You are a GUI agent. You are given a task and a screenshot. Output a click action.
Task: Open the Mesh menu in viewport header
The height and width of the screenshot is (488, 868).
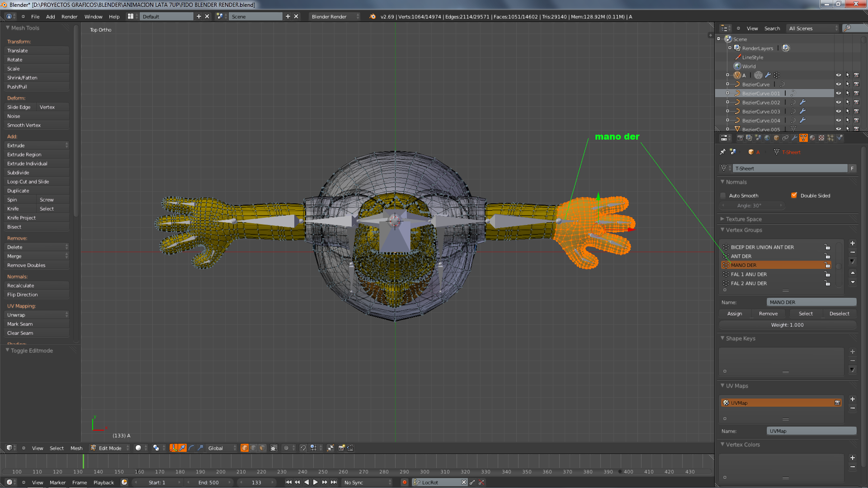coord(76,448)
